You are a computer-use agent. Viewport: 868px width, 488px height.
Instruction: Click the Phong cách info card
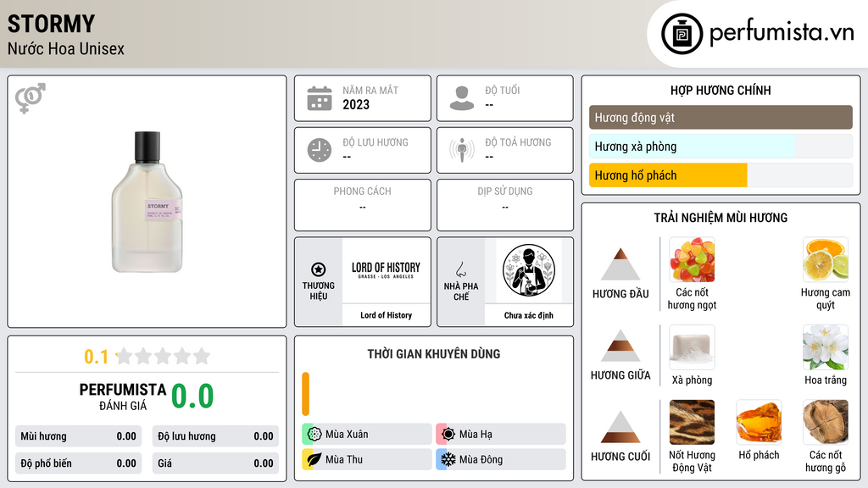coord(363,205)
